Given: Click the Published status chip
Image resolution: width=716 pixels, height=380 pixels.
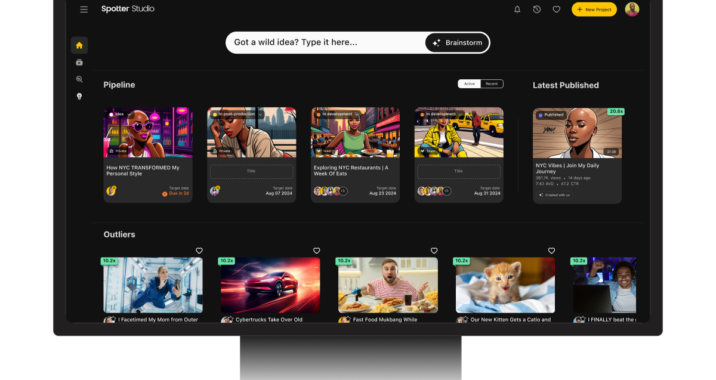Looking at the screenshot, I should (x=551, y=115).
